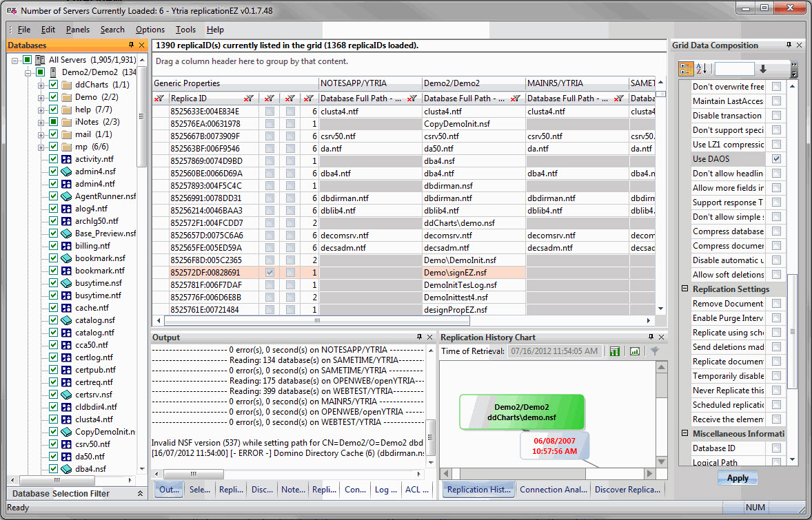Click the bar chart icon beside Time of Retrieval
This screenshot has width=812, height=520.
634,351
